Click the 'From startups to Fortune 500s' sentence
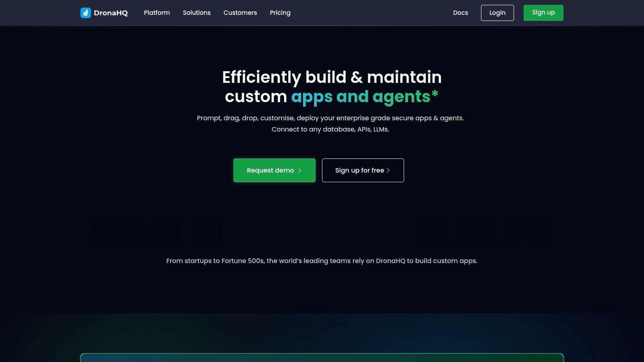Viewport: 644px width, 362px height. (322, 261)
